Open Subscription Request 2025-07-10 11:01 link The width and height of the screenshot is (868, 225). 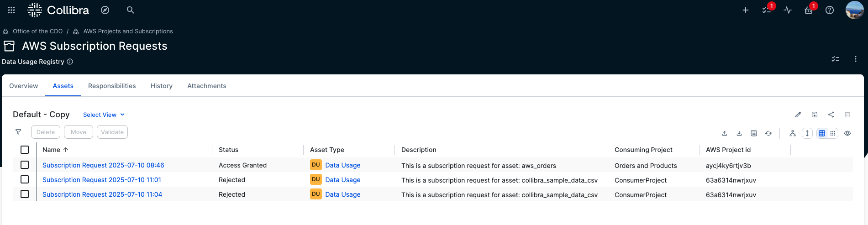pos(102,180)
